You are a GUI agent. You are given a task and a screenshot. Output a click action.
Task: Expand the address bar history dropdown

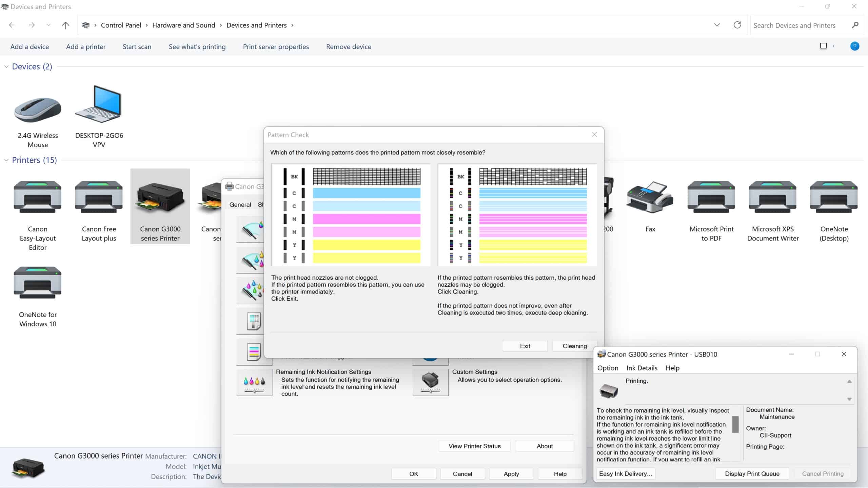[x=717, y=25]
